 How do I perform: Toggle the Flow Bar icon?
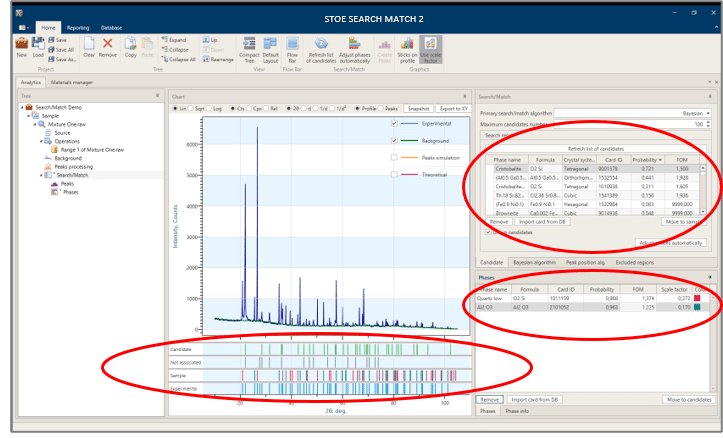292,43
